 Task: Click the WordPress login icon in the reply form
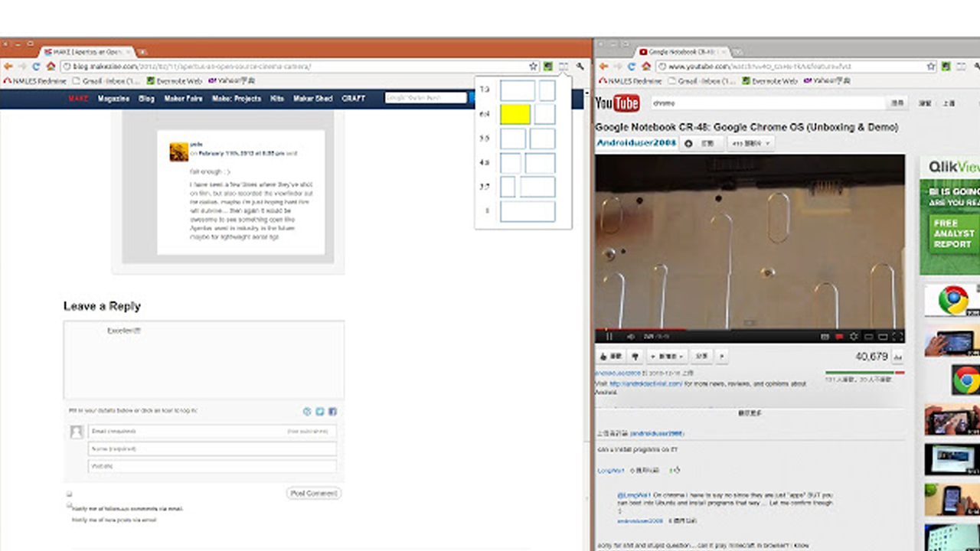point(307,412)
